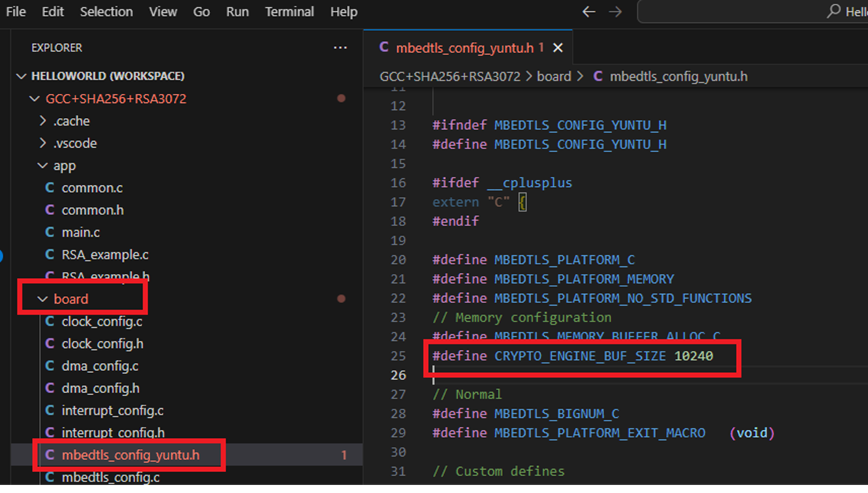Screen dimensions: 868x493
Task: Click the __cplusplus identifier
Action: click(x=530, y=183)
